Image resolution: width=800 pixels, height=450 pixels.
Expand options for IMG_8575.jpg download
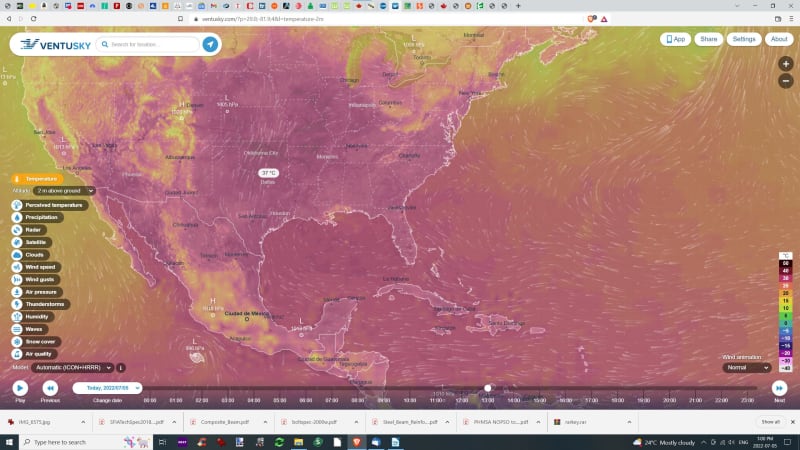[83, 422]
